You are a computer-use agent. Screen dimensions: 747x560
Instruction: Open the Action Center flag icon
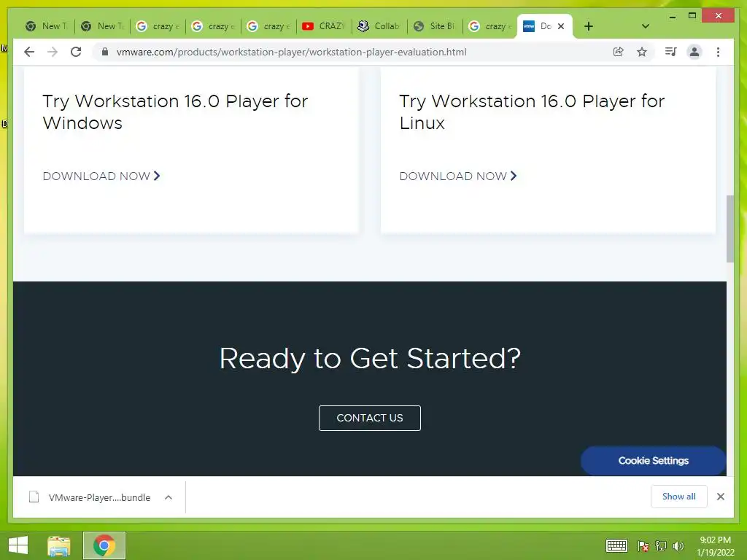pyautogui.click(x=643, y=546)
